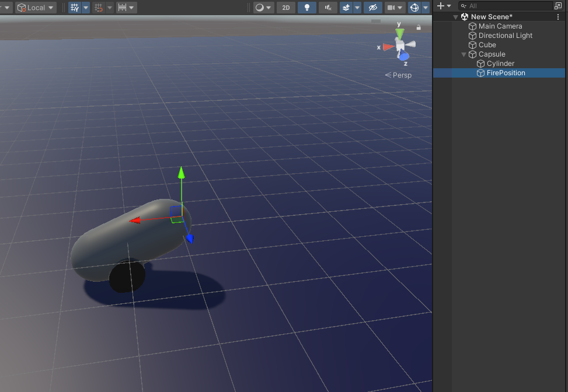The width and height of the screenshot is (568, 392).
Task: Open grid snapping settings dropdown
Action: pyautogui.click(x=110, y=8)
